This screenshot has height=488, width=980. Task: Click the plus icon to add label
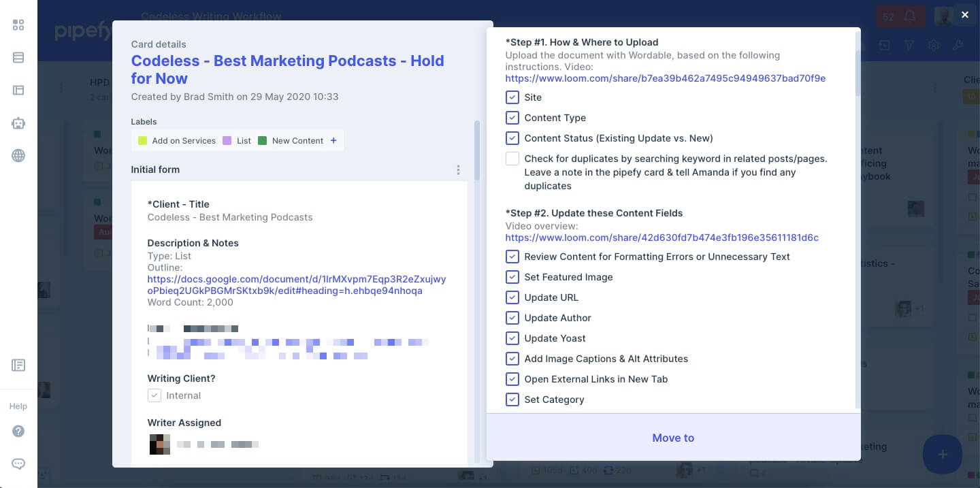tap(333, 140)
